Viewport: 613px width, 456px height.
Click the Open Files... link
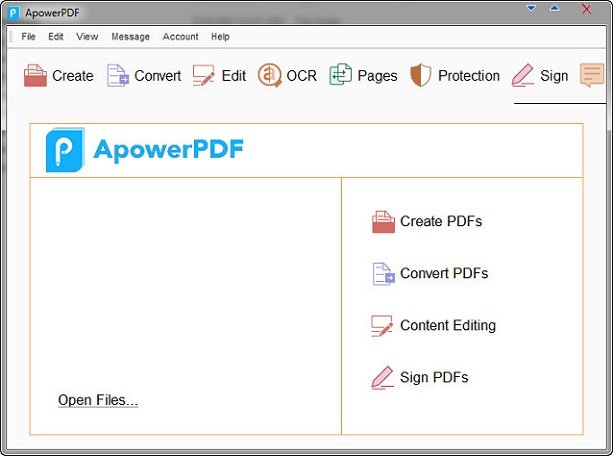(98, 400)
